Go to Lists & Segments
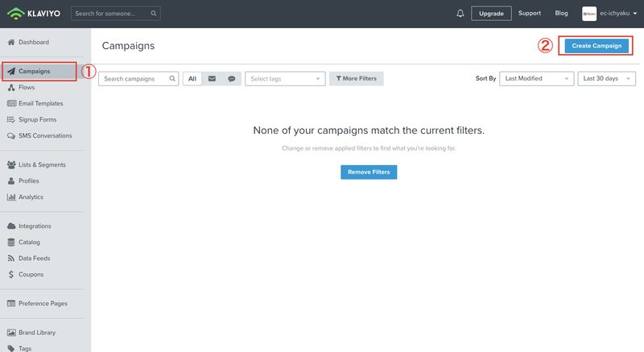This screenshot has height=352, width=644. coord(42,164)
